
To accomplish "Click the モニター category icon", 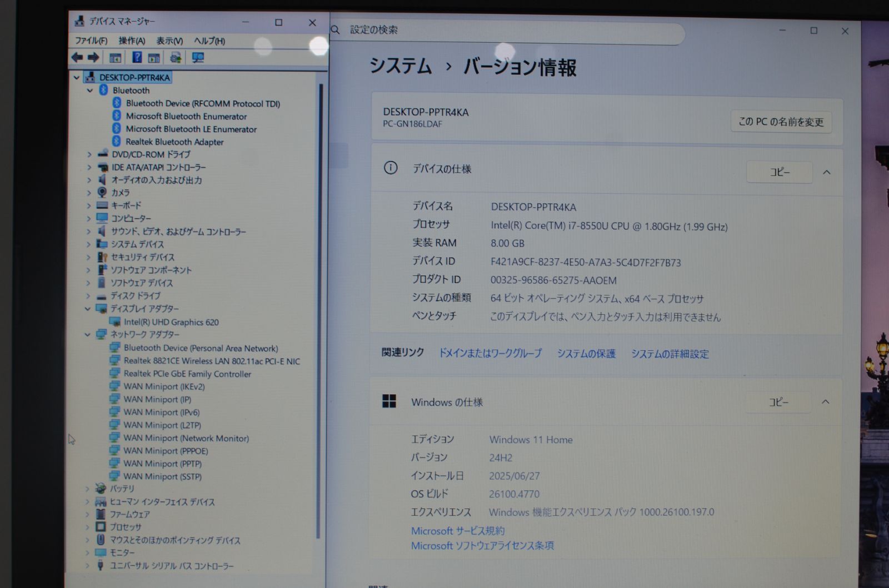I will click(101, 553).
